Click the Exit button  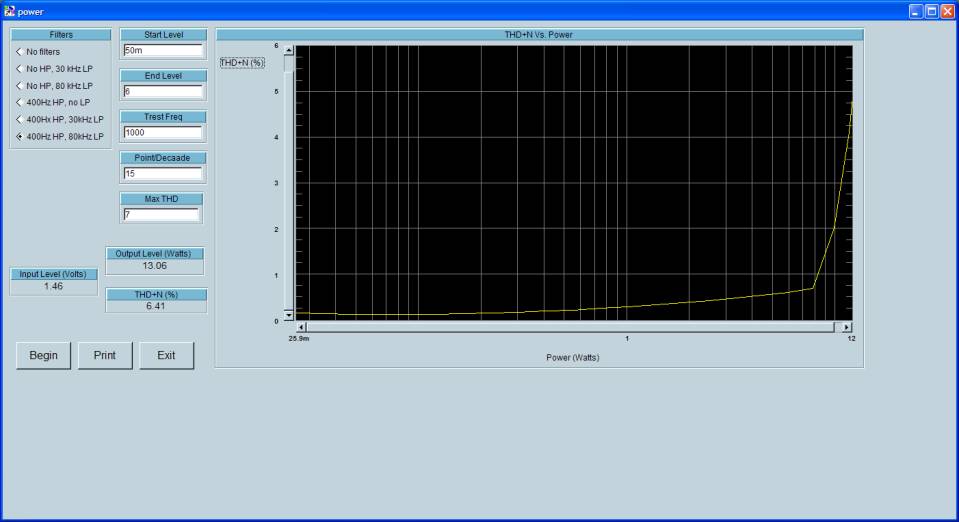click(167, 355)
